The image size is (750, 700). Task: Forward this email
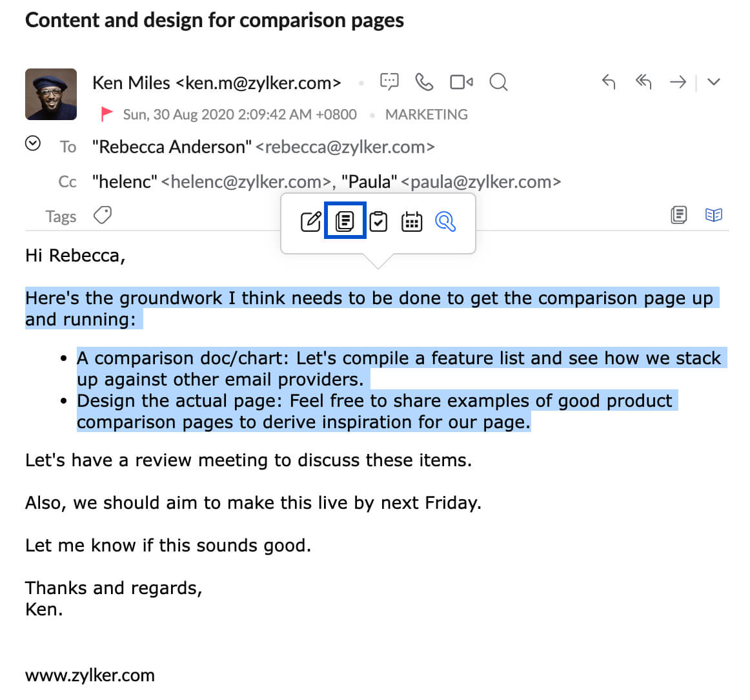pos(678,82)
